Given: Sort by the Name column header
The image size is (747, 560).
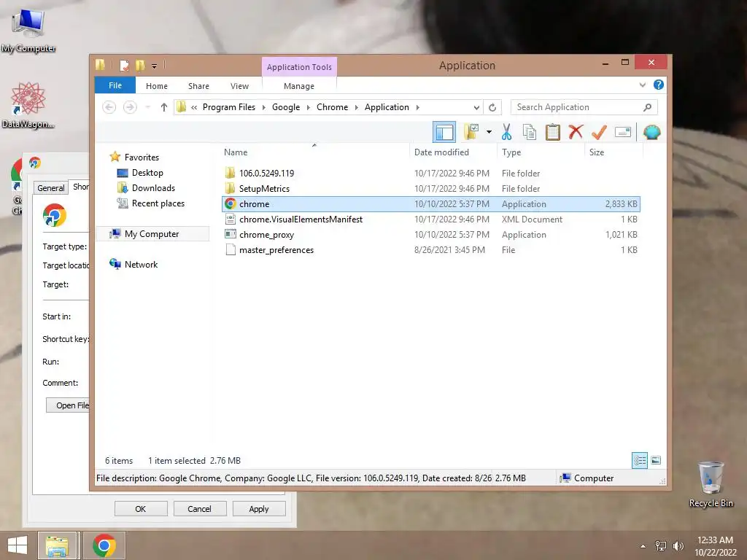Looking at the screenshot, I should tap(314, 152).
